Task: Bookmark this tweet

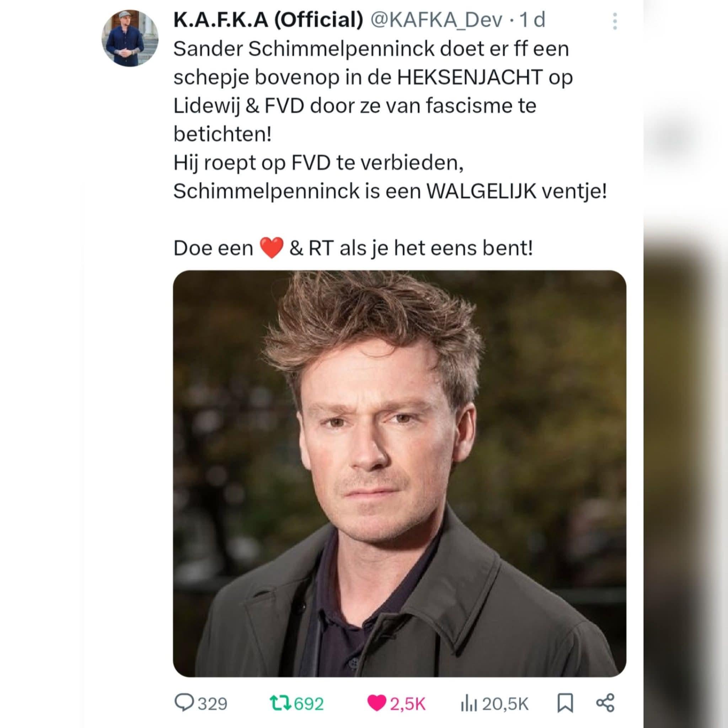Action: pyautogui.click(x=565, y=703)
